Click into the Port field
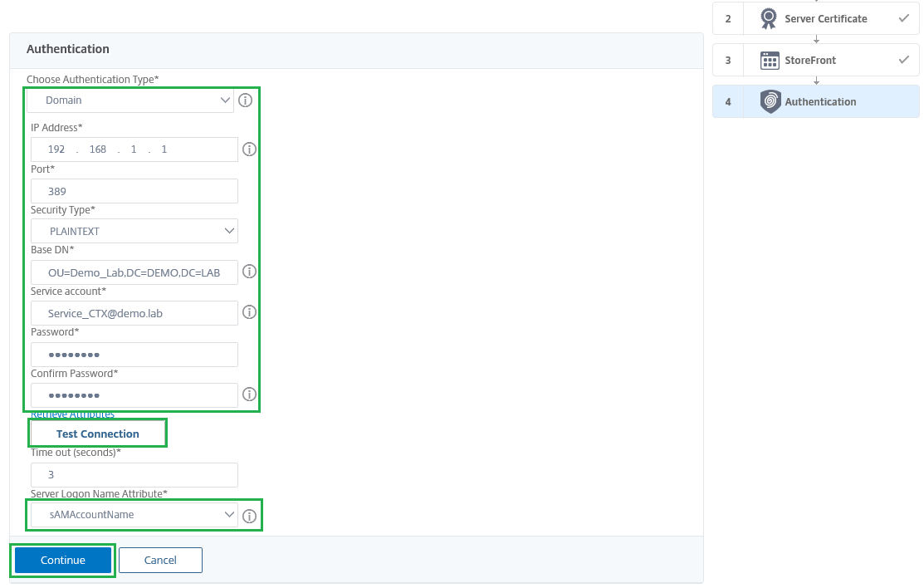This screenshot has height=588, width=924. [x=134, y=191]
